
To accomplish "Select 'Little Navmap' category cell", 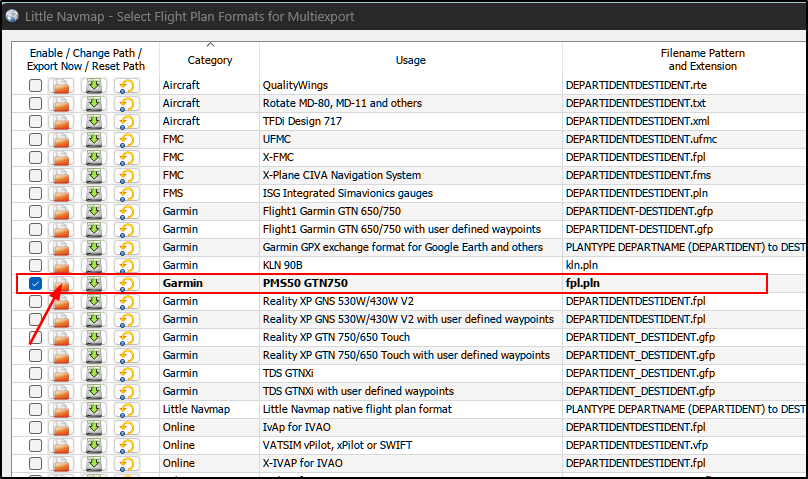I will pos(210,409).
